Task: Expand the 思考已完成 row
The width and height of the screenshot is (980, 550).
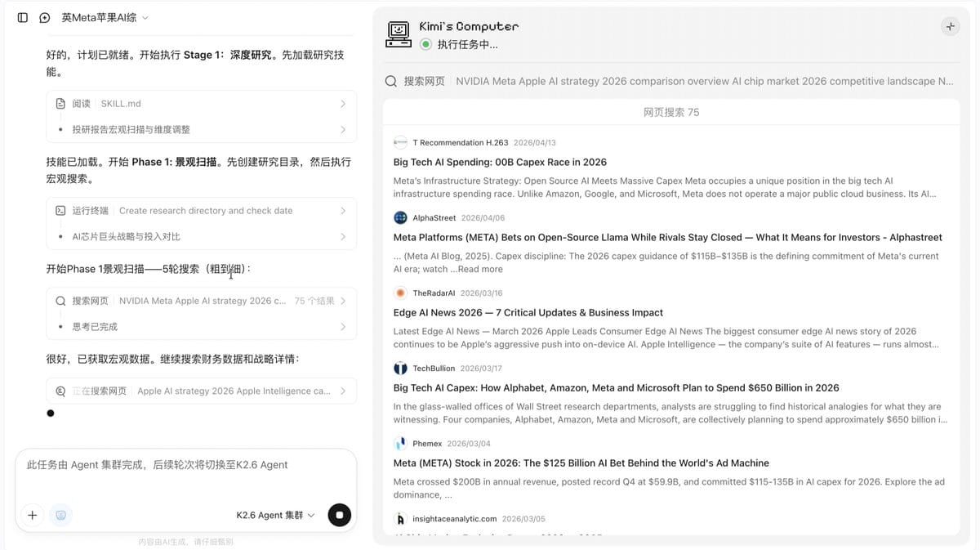Action: 201,326
